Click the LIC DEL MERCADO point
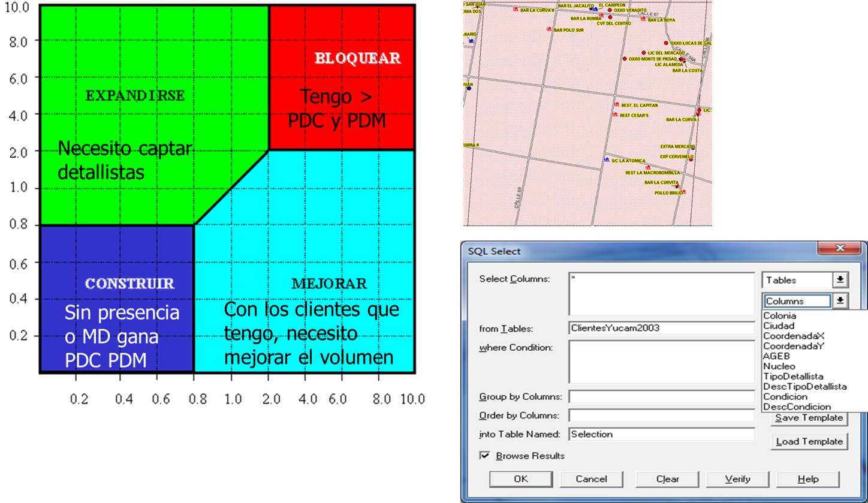This screenshot has height=503, width=868. coord(644,53)
